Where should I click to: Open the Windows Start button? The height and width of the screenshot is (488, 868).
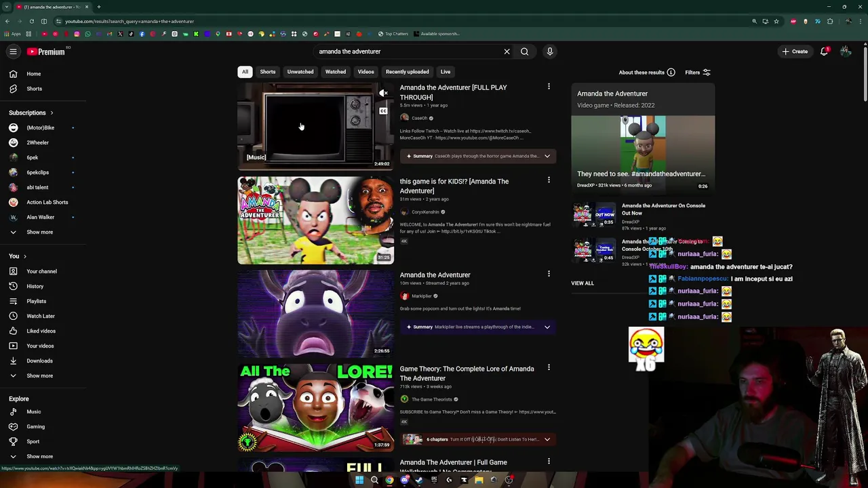pos(359,480)
